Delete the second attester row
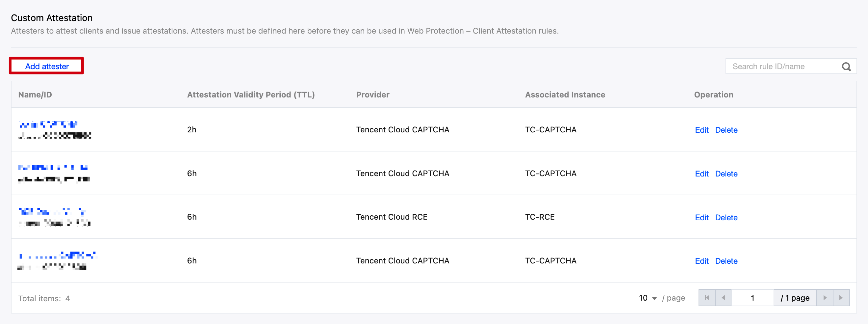 [x=727, y=173]
